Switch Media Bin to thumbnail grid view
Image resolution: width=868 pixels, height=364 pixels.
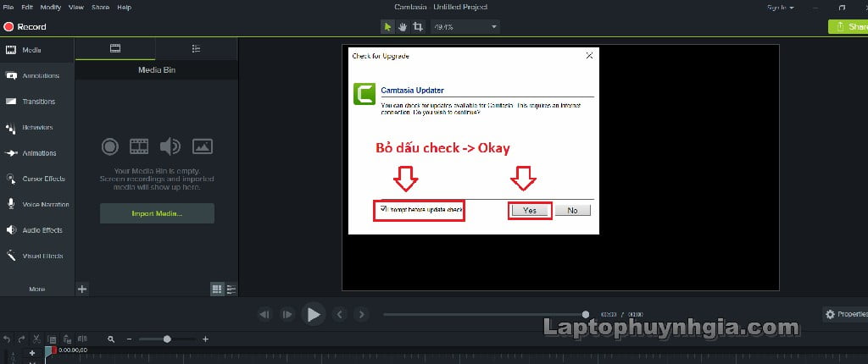[216, 289]
